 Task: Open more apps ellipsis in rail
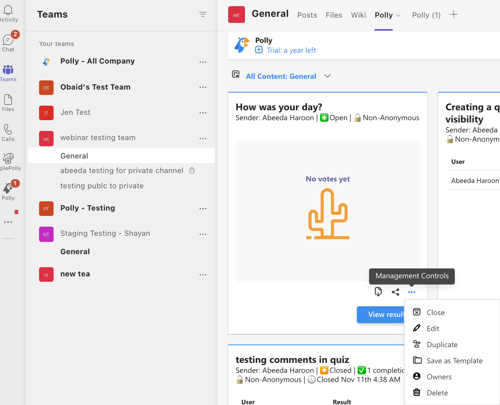8,222
